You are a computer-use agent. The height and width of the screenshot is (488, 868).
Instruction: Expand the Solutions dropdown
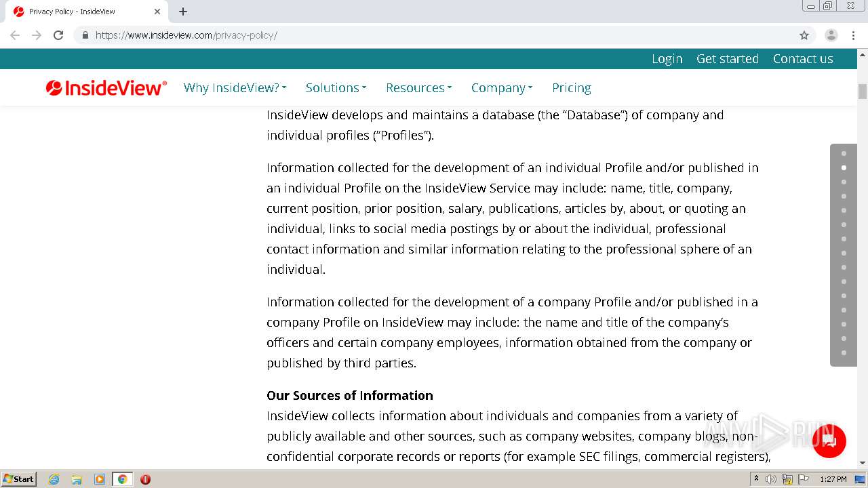tap(336, 87)
